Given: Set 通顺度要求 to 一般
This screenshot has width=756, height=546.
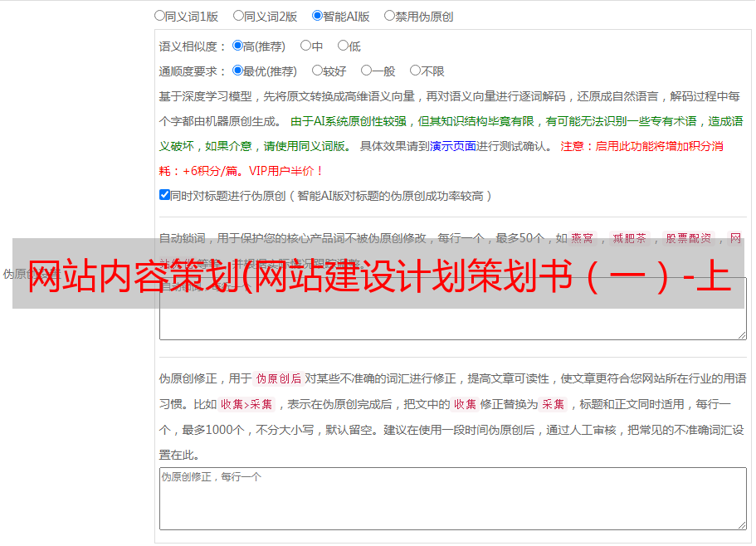Looking at the screenshot, I should click(367, 71).
